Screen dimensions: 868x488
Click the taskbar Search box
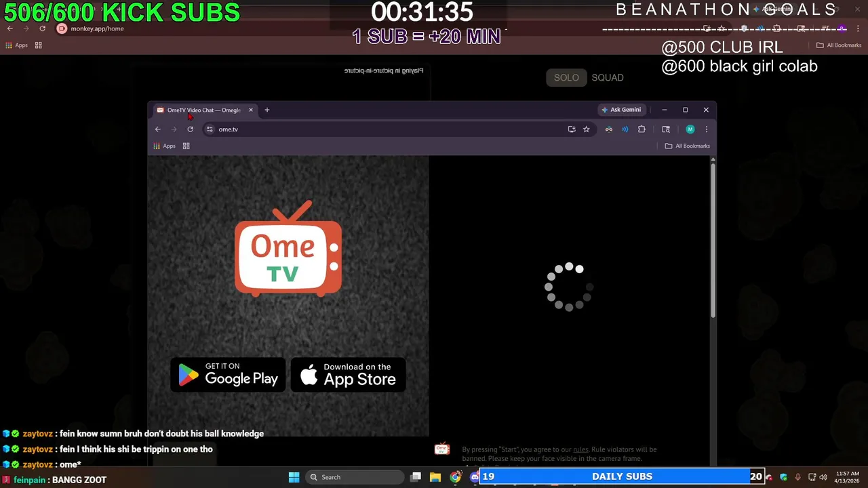(354, 477)
